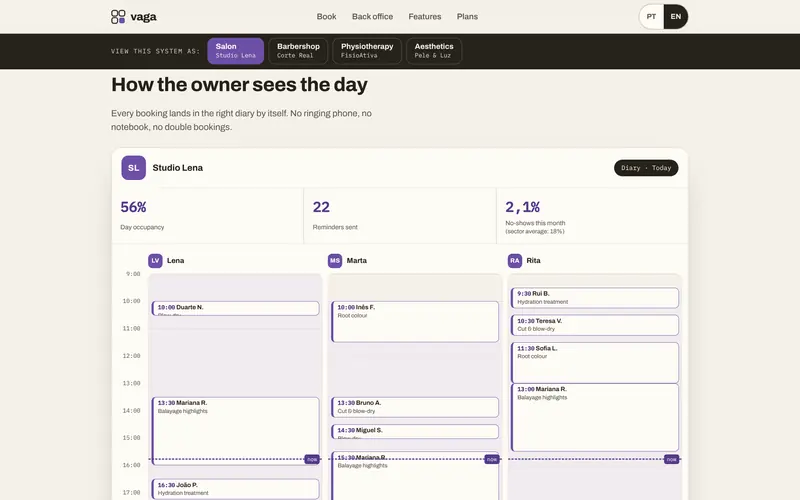Viewport: 800px width, 500px height.
Task: Open the Features nav link
Action: pyautogui.click(x=424, y=17)
